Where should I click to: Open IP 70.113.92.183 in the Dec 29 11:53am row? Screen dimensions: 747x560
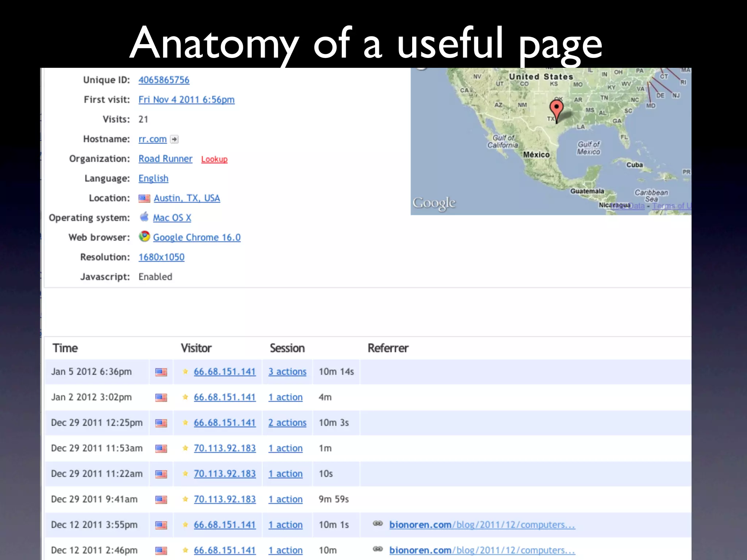click(225, 448)
